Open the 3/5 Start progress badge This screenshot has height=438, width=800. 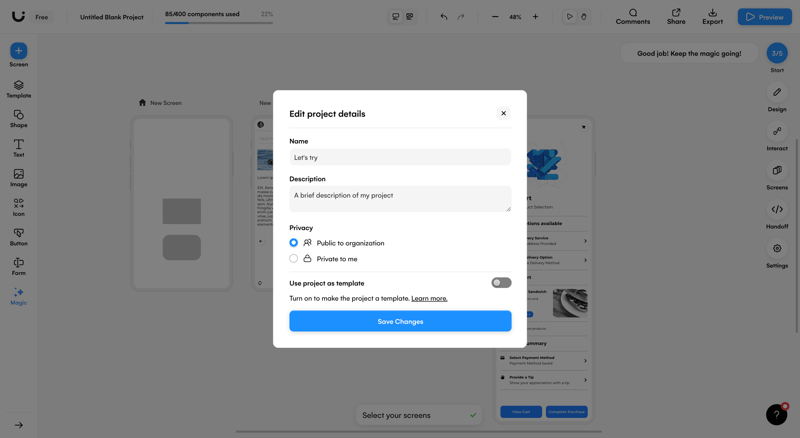point(777,53)
